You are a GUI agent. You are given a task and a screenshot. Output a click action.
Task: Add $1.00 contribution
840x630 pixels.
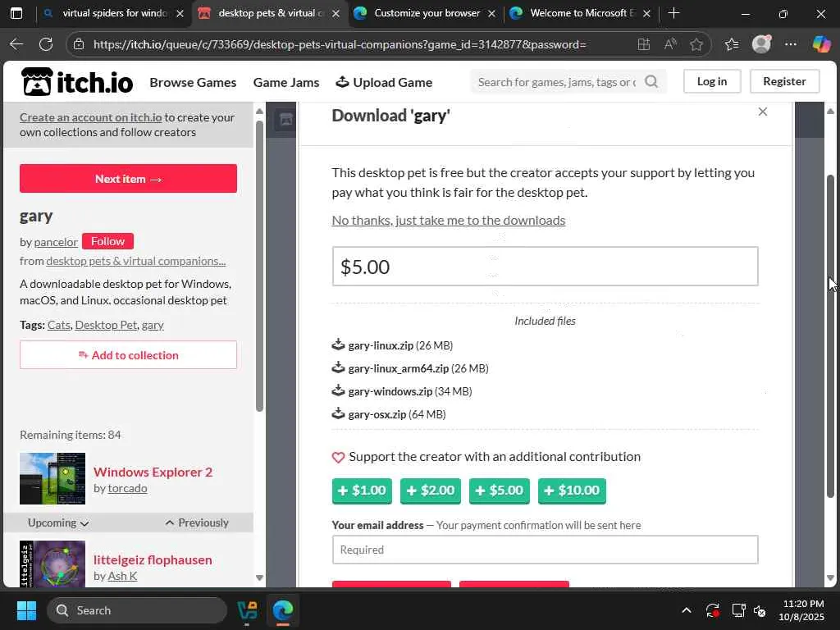pos(362,491)
